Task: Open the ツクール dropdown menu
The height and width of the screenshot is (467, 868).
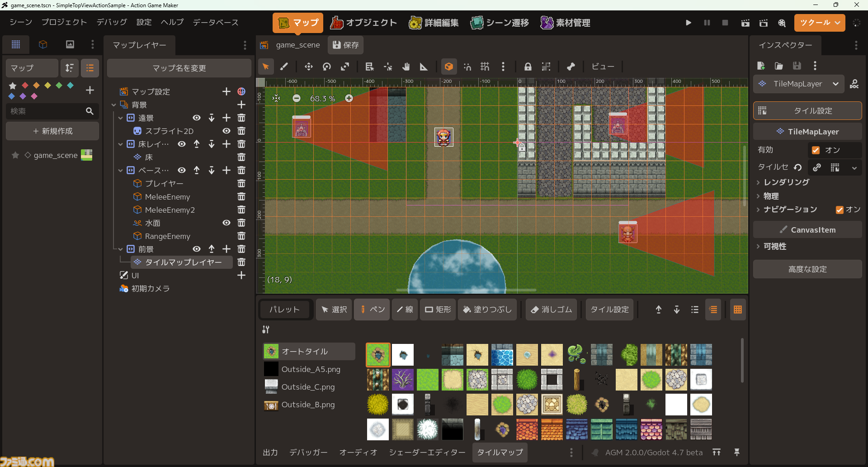Action: coord(820,23)
